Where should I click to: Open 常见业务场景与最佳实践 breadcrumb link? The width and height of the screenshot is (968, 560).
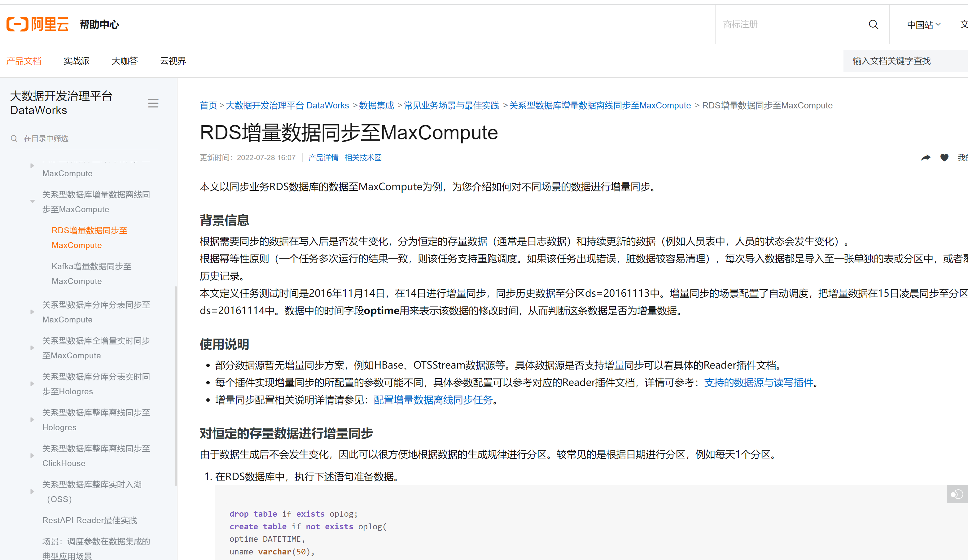click(451, 105)
